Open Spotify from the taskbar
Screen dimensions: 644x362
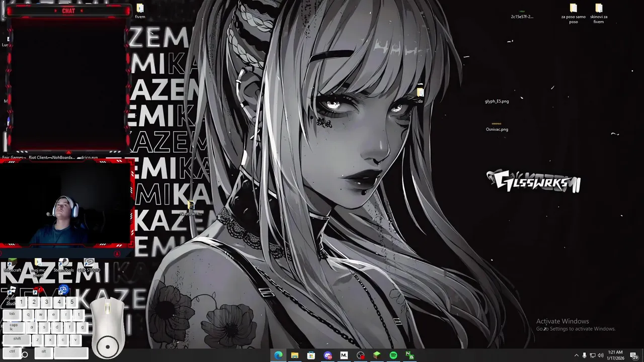click(x=393, y=355)
